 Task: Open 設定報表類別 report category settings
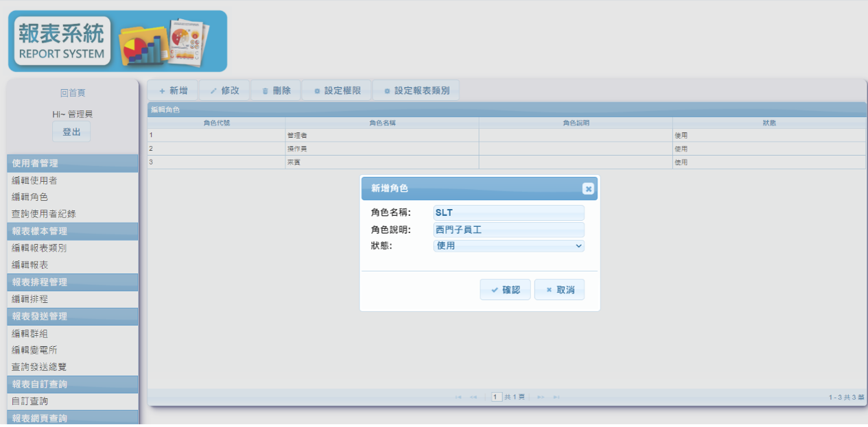click(x=417, y=90)
